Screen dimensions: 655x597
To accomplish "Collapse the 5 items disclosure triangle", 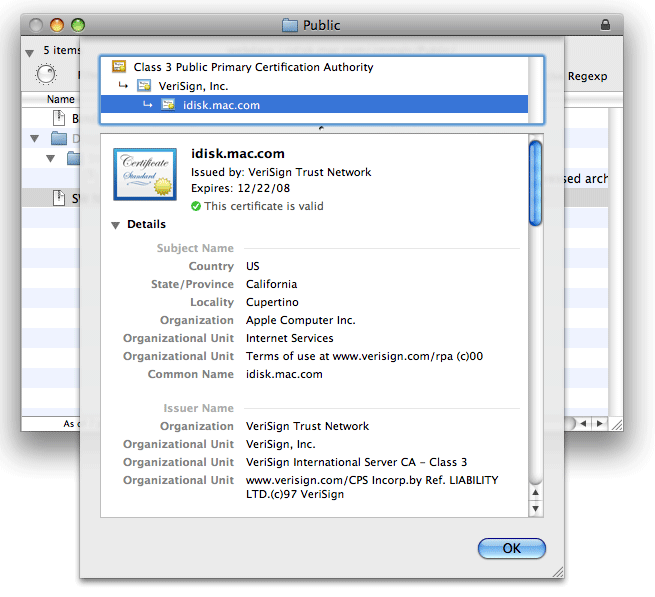I will click(x=30, y=51).
